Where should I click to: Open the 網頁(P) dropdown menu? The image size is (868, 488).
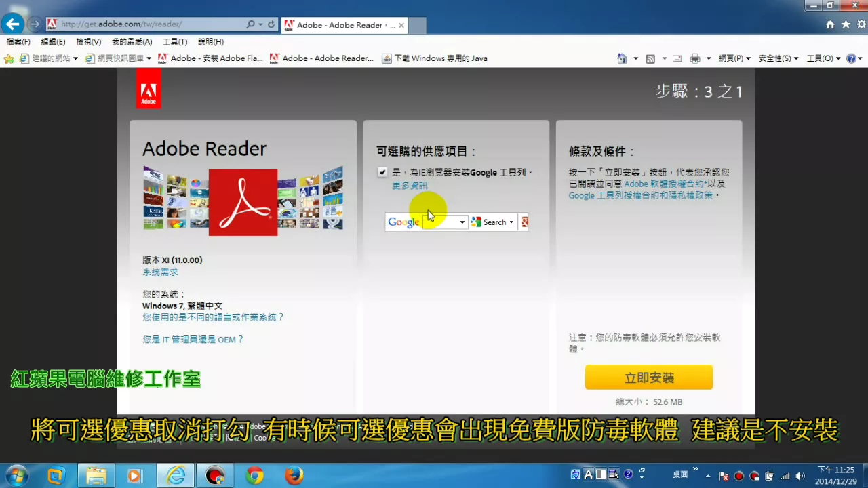[734, 58]
